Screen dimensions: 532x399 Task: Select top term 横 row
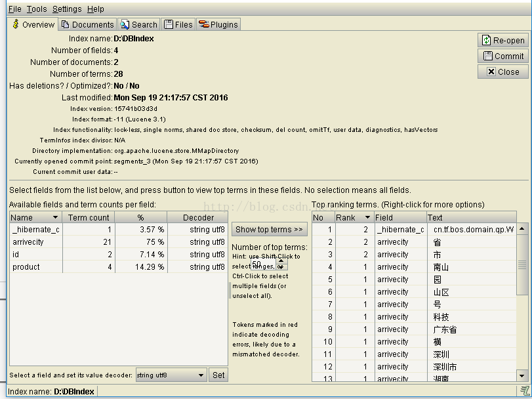click(x=415, y=342)
